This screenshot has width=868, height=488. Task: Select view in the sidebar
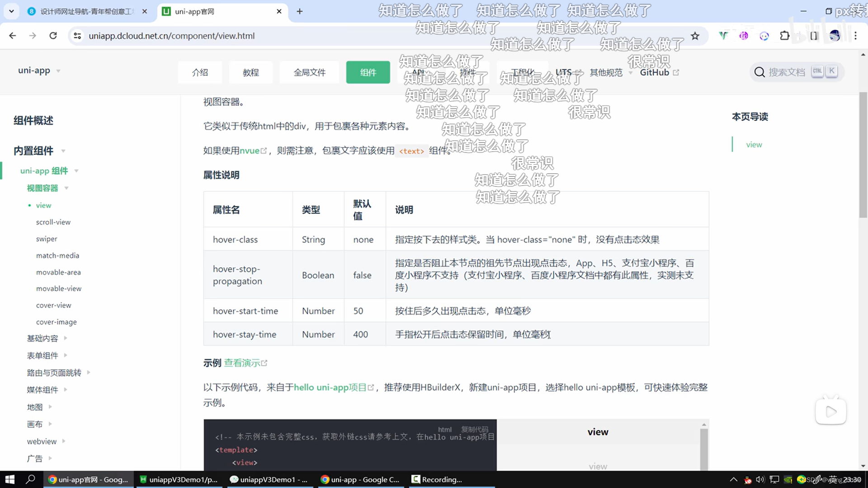point(44,205)
